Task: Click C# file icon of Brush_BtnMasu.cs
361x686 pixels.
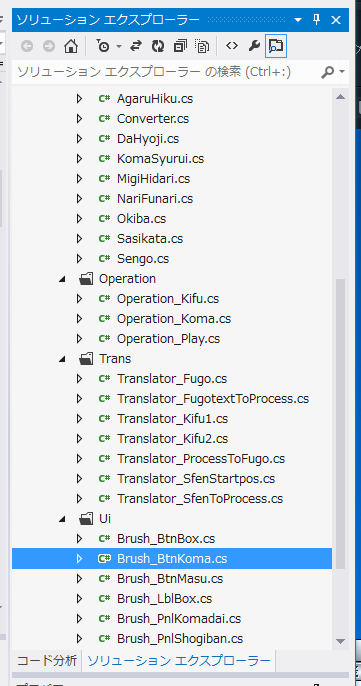Action: point(104,579)
